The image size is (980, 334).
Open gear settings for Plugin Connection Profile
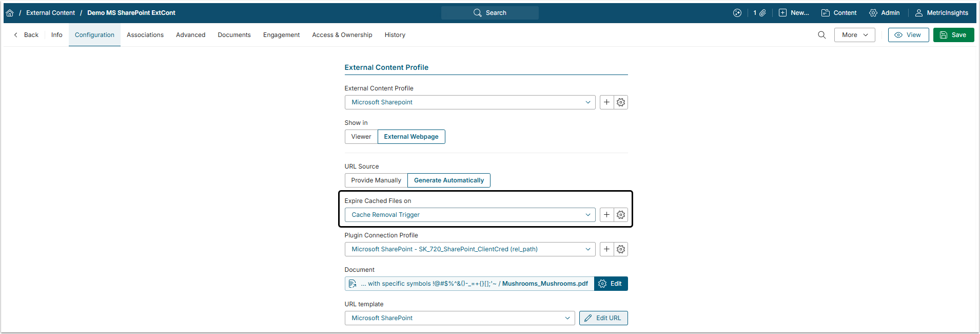point(621,249)
